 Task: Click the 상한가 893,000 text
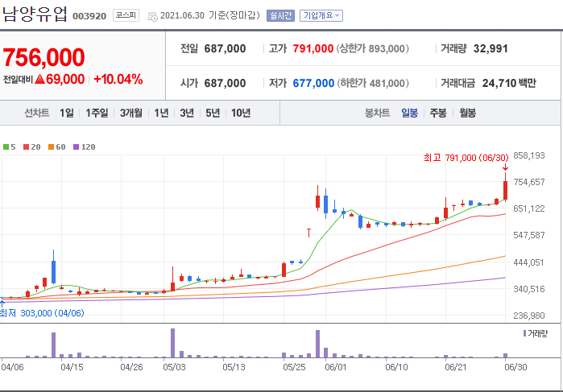coord(372,48)
